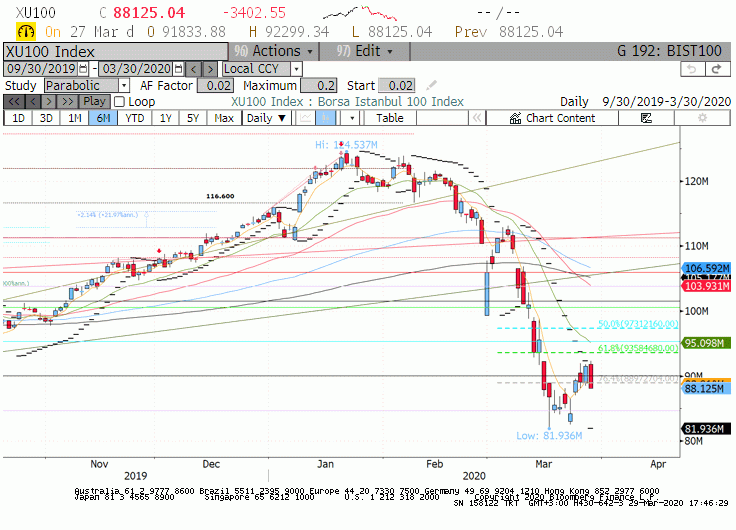Open the Daily periodicity dropdown

266,118
